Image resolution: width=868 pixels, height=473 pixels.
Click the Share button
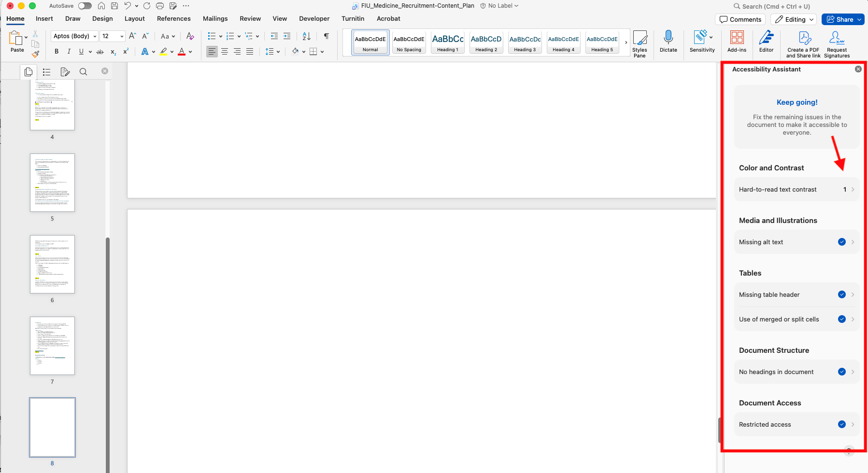point(843,19)
